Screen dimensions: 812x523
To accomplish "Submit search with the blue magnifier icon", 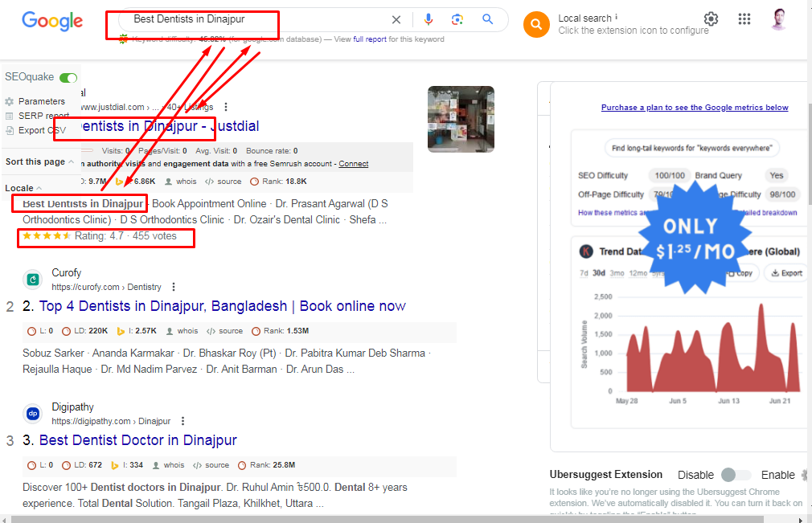I will pyautogui.click(x=487, y=19).
